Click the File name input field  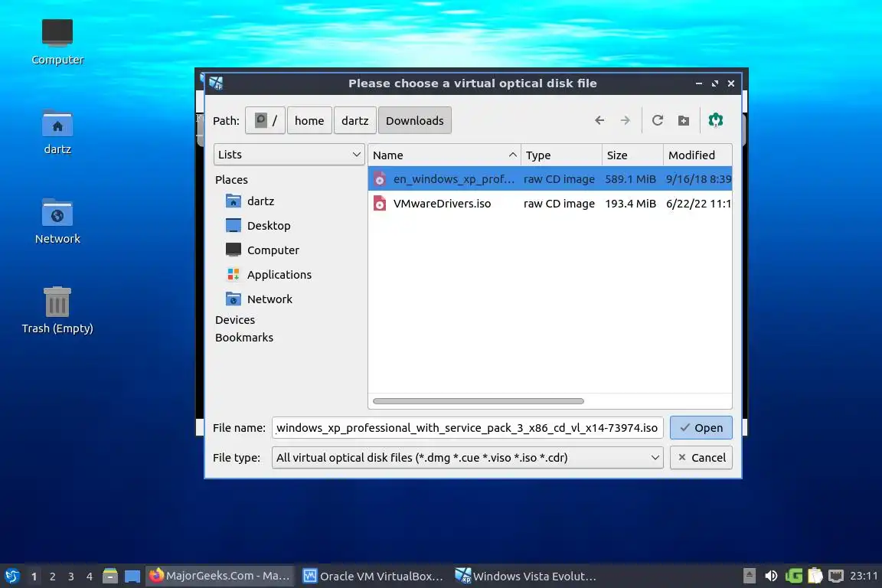click(468, 428)
